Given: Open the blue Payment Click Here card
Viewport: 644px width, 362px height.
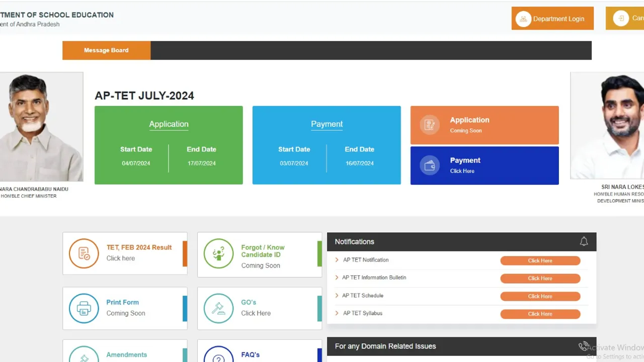Looking at the screenshot, I should point(485,165).
